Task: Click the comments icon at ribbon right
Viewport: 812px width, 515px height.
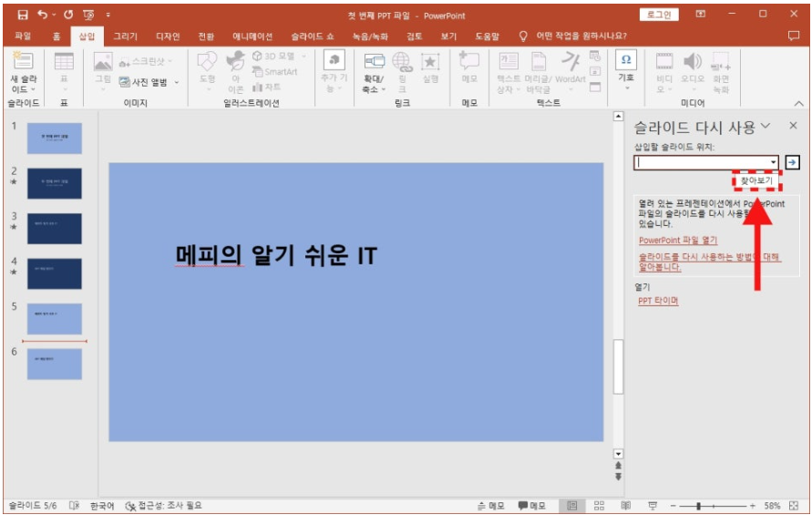Action: (794, 36)
